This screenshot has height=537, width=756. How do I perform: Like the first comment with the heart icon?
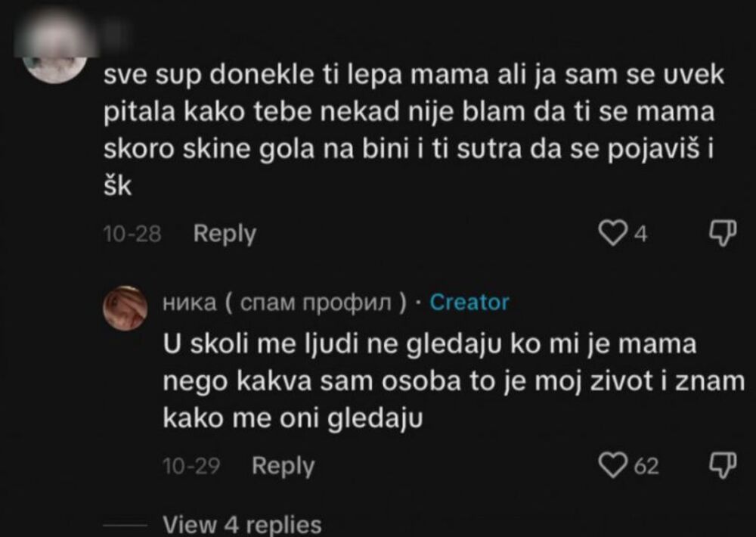(615, 233)
